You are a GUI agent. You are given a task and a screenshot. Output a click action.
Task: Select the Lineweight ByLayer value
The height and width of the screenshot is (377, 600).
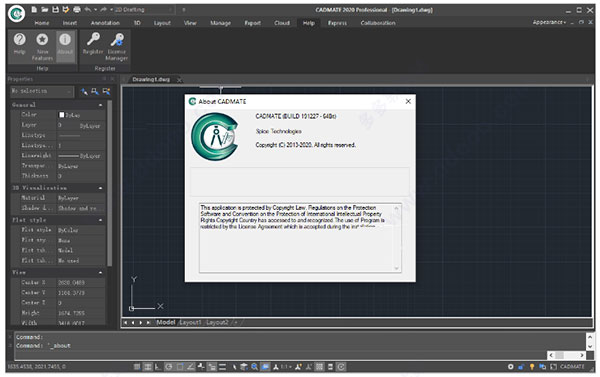[x=80, y=156]
